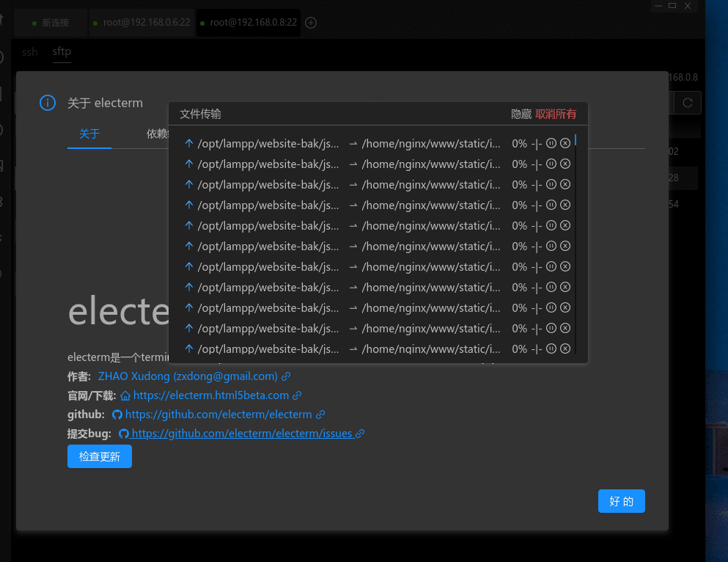The image size is (728, 562).
Task: Open the github.com/electerm/electerm link
Action: (218, 415)
